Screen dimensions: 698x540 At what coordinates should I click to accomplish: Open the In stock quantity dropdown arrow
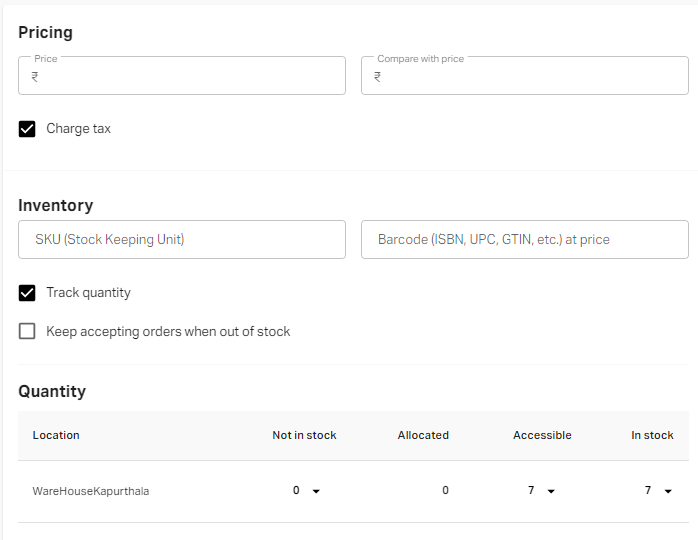point(668,491)
